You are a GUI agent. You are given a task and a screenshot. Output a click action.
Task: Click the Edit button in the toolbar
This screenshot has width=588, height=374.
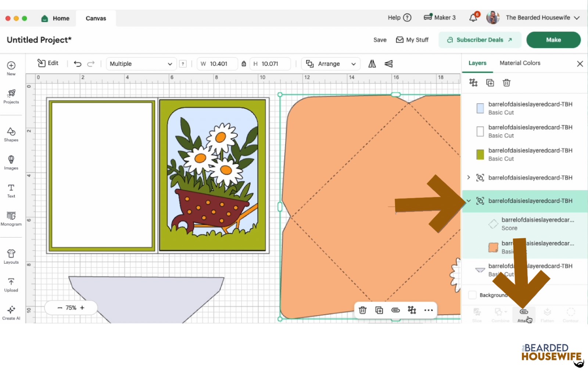coord(48,63)
